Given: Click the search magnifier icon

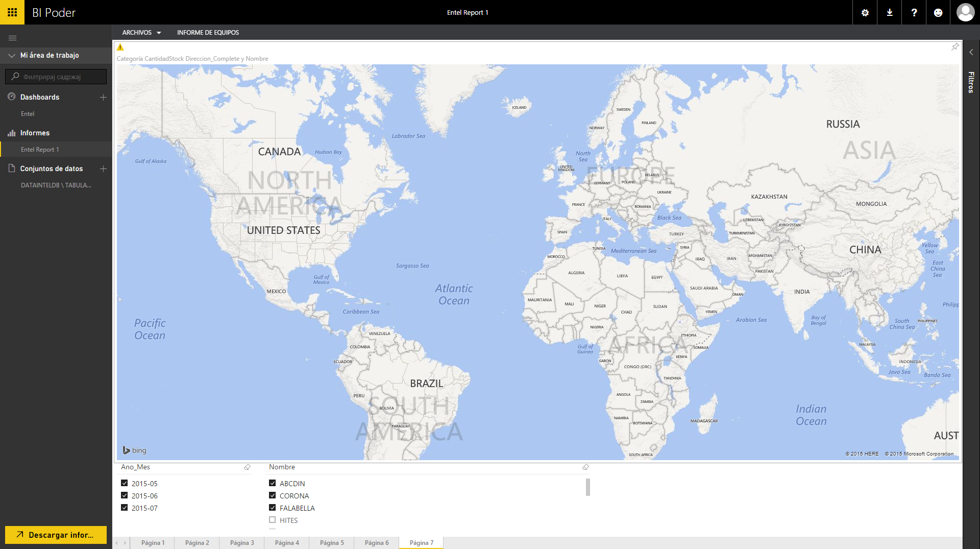Looking at the screenshot, I should pyautogui.click(x=15, y=77).
